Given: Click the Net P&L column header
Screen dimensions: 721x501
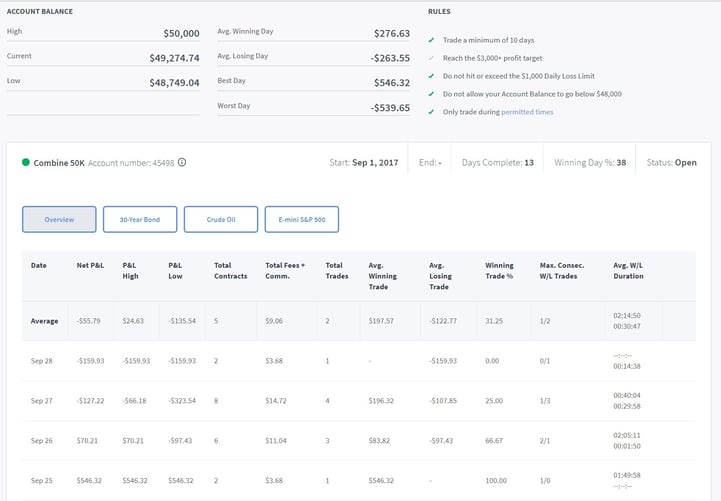Looking at the screenshot, I should click(89, 265).
